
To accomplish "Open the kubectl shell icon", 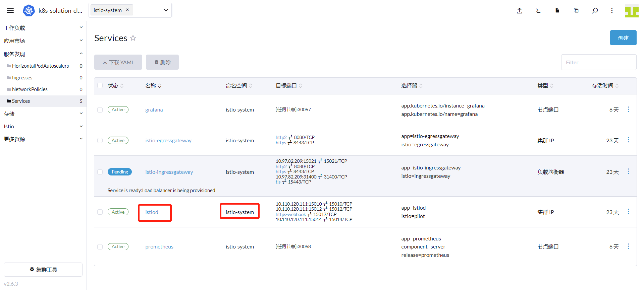I will coord(538,10).
